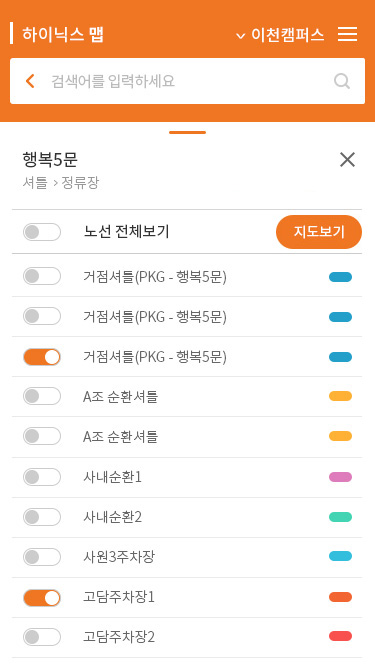Click the orange back arrow icon
375x667 pixels.
[x=30, y=81]
